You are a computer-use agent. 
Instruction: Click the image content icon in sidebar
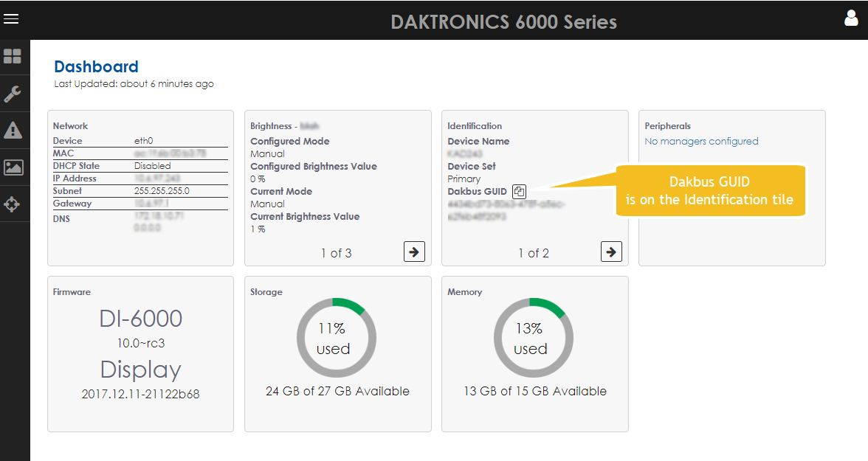point(13,167)
